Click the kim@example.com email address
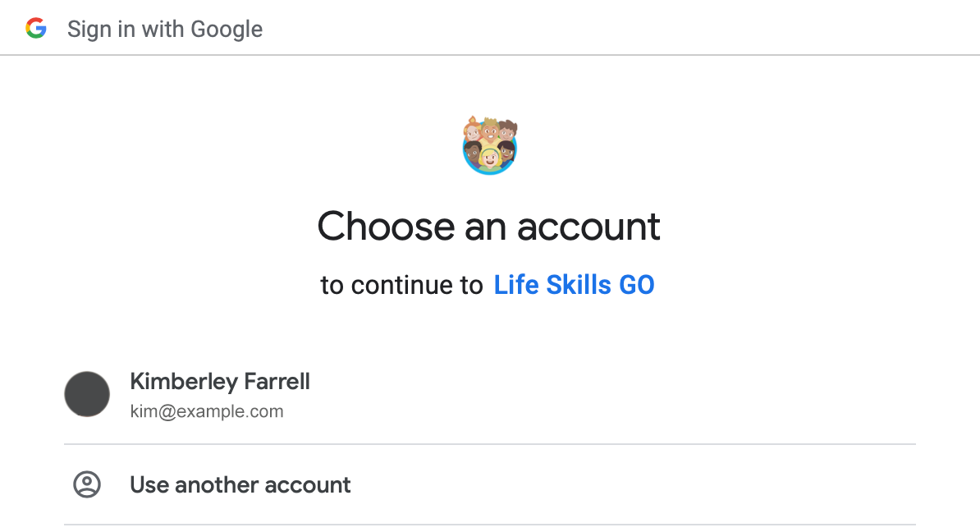The width and height of the screenshot is (980, 532). (207, 411)
